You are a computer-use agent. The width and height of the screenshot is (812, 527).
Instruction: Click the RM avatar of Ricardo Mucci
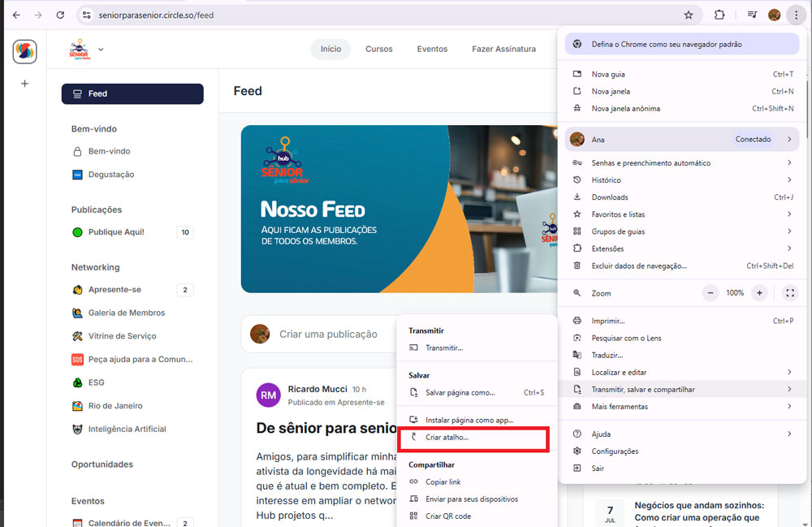coord(268,395)
